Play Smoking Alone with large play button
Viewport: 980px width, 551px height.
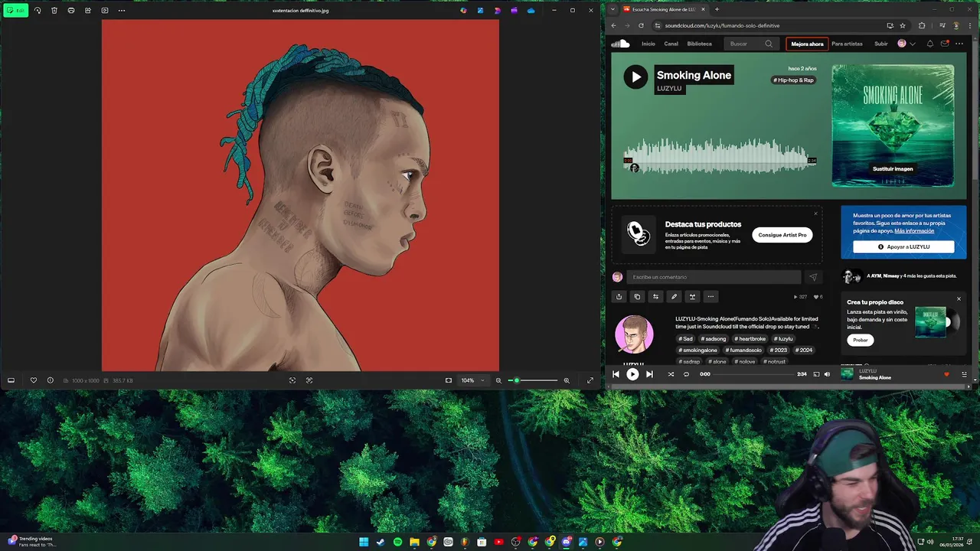(x=635, y=77)
